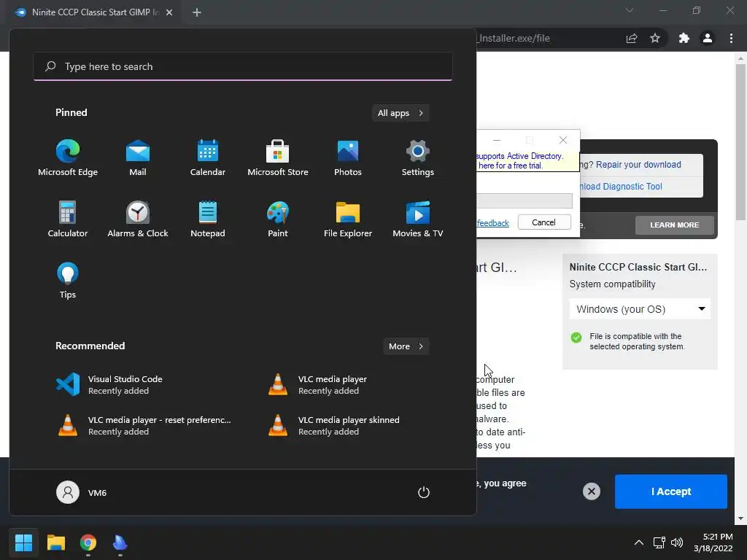747x560 pixels.
Task: Open VLC media player skinned entry
Action: pyautogui.click(x=333, y=425)
